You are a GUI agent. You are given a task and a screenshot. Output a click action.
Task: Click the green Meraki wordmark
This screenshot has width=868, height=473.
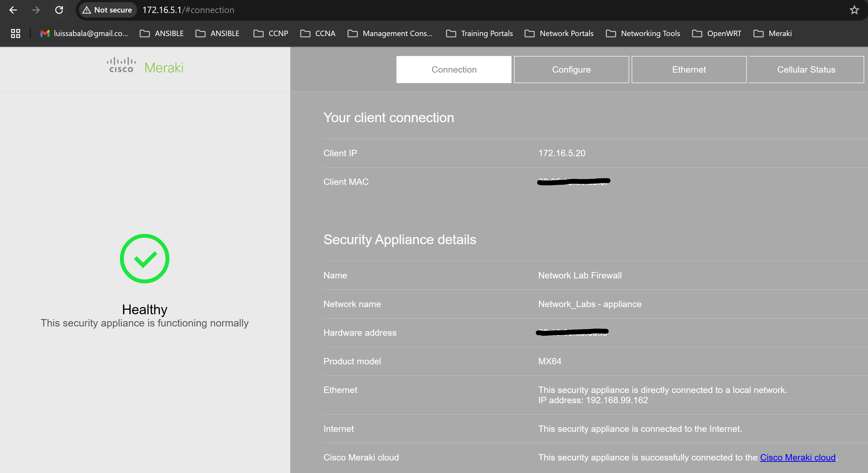click(164, 68)
